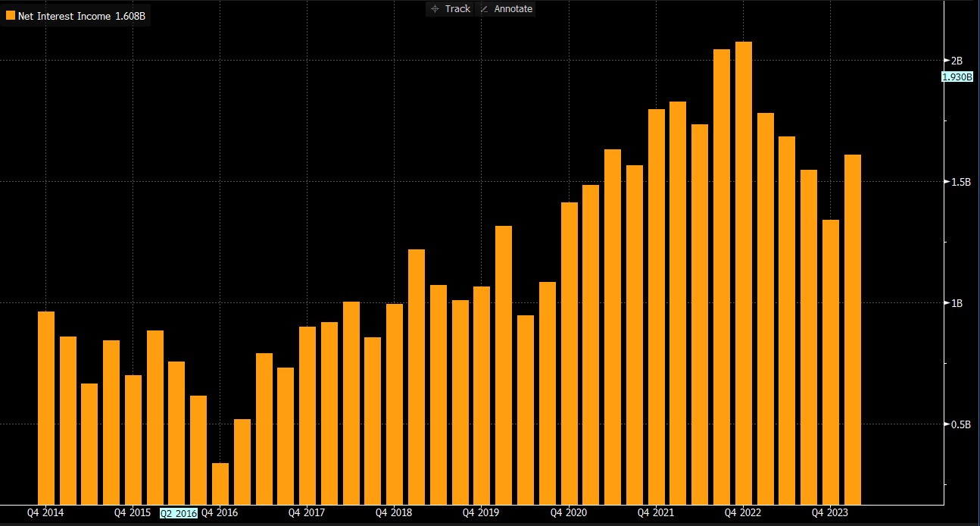Click the orange Net Interest Income legend swatch
Viewport: 980px width, 526px height.
click(10, 15)
